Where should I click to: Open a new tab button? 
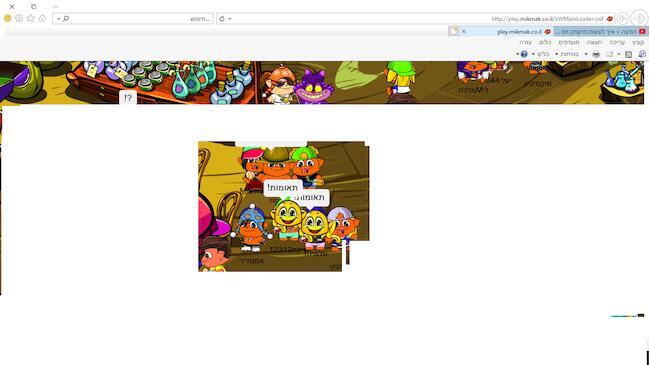click(x=454, y=31)
